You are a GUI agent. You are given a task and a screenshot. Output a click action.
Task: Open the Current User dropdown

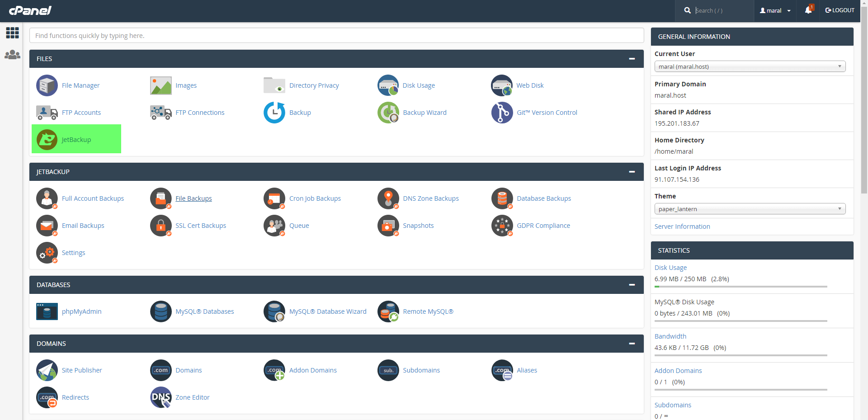[750, 66]
